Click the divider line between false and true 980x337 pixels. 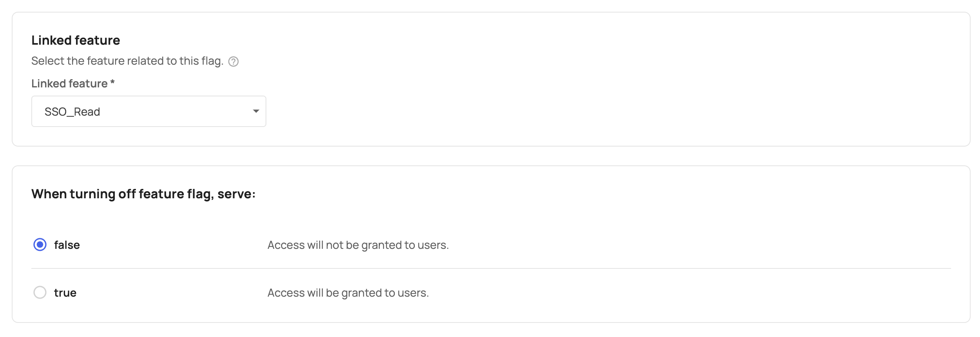point(490,268)
